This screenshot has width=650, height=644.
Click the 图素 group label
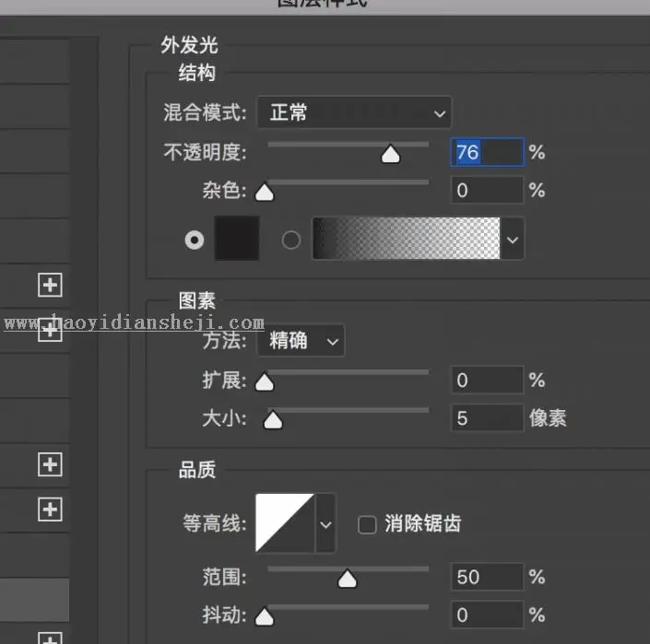[197, 300]
